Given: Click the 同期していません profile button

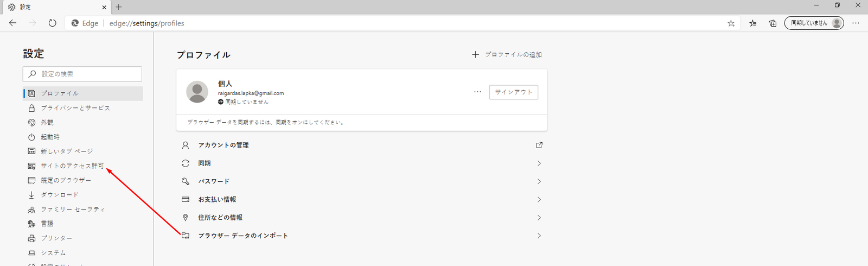Looking at the screenshot, I should click(814, 23).
